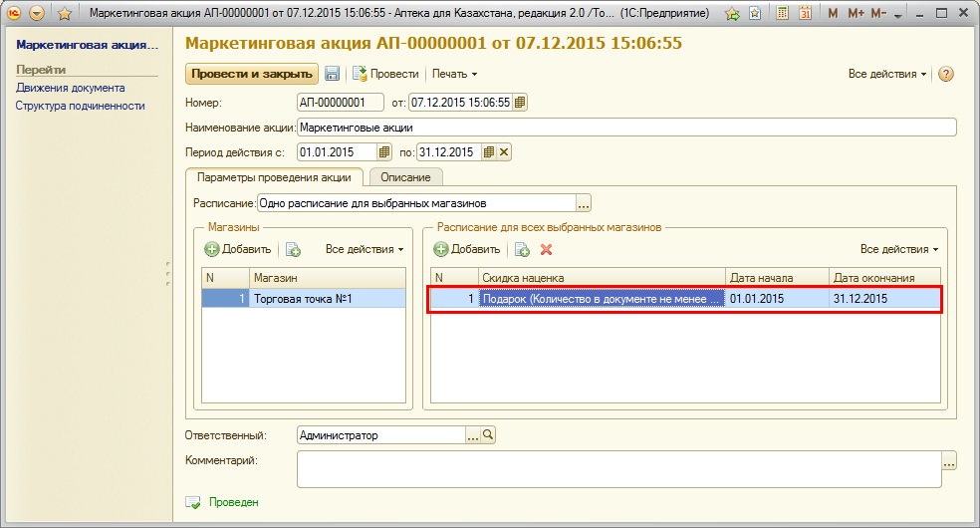Open calendar picker for period start date

(383, 152)
